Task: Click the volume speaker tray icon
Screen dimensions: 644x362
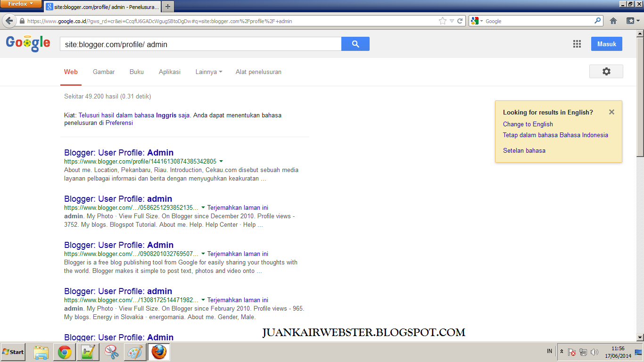Action: pyautogui.click(x=594, y=352)
